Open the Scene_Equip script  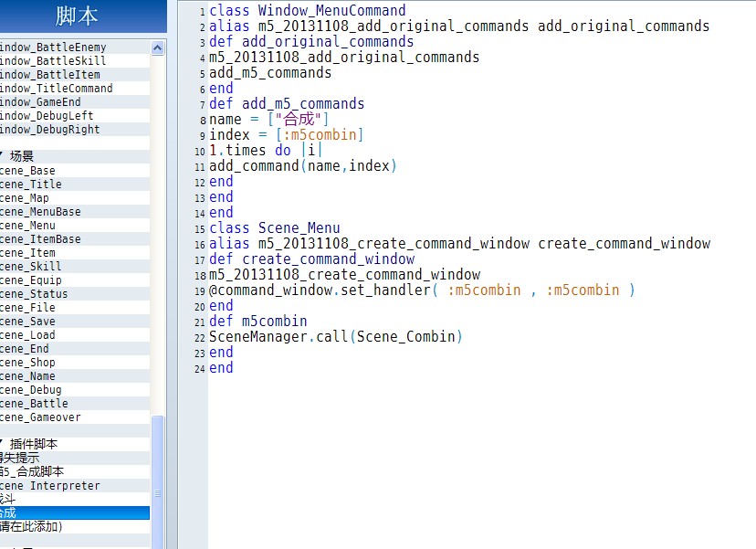pyautogui.click(x=75, y=280)
